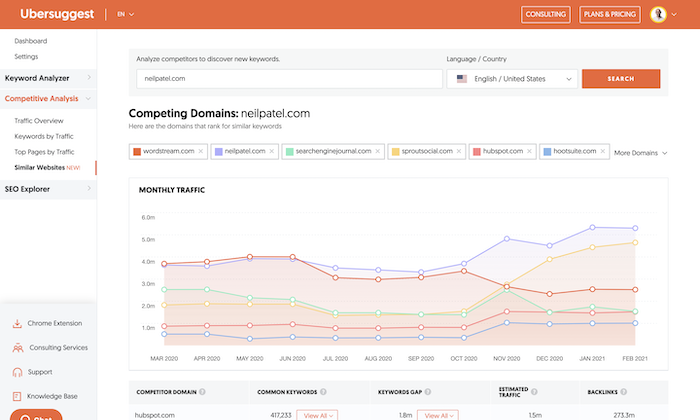Viewport: 700px width, 420px height.
Task: Click Competitor Domain help icon
Action: click(202, 392)
